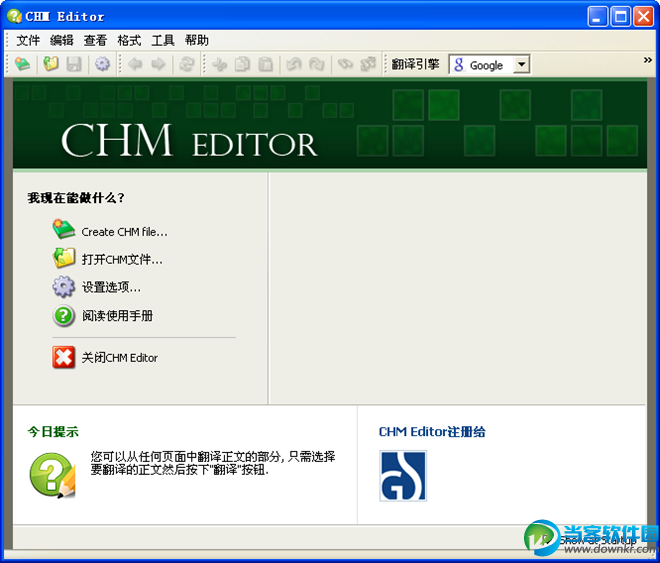Click the Find and Replace toolbar icon
The width and height of the screenshot is (660, 563).
368,64
